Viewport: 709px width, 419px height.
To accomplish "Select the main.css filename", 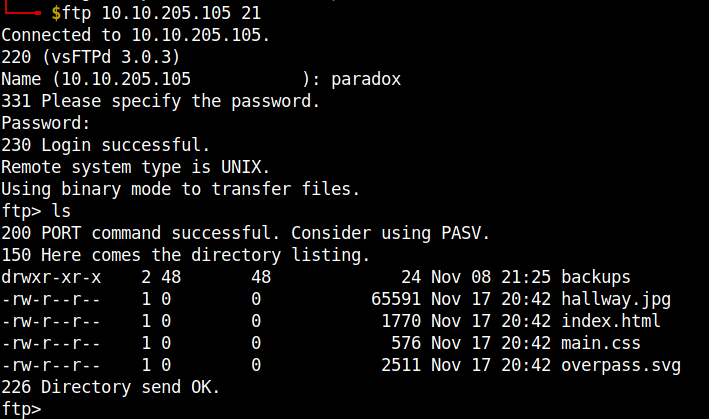I will point(601,343).
